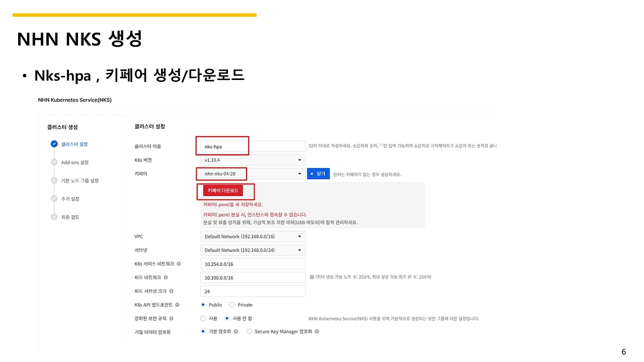This screenshot has height=362, width=644.
Task: Click the red 키페어 다운로드 button
Action: tap(223, 191)
